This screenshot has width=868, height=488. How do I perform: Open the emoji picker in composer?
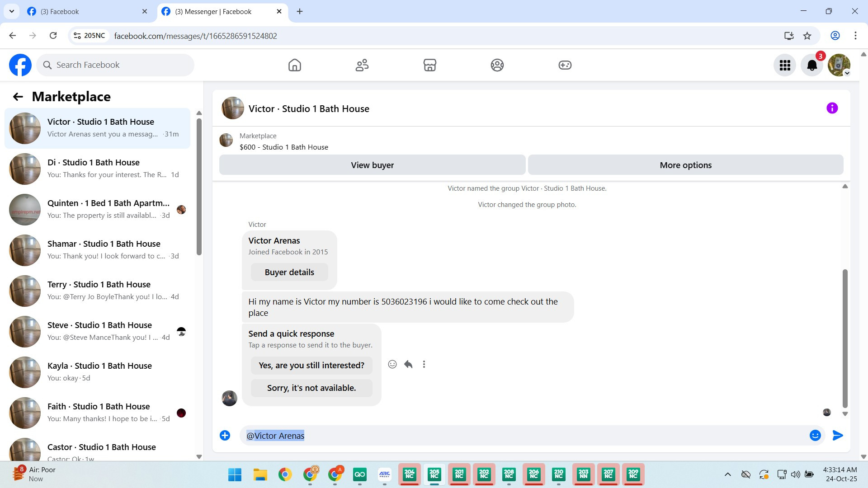(x=815, y=435)
